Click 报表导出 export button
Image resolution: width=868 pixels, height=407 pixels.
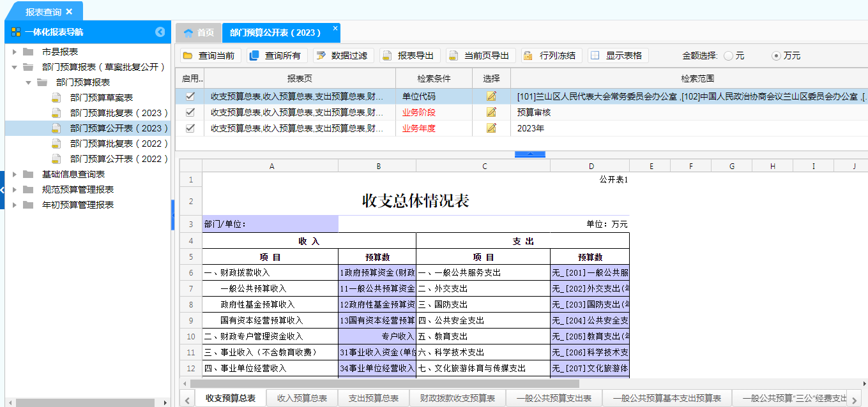pos(409,56)
